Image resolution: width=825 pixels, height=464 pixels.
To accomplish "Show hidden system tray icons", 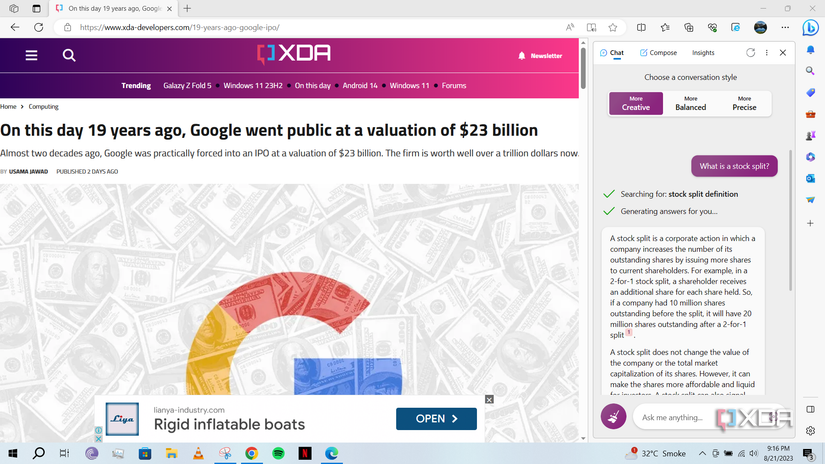I will (702, 453).
